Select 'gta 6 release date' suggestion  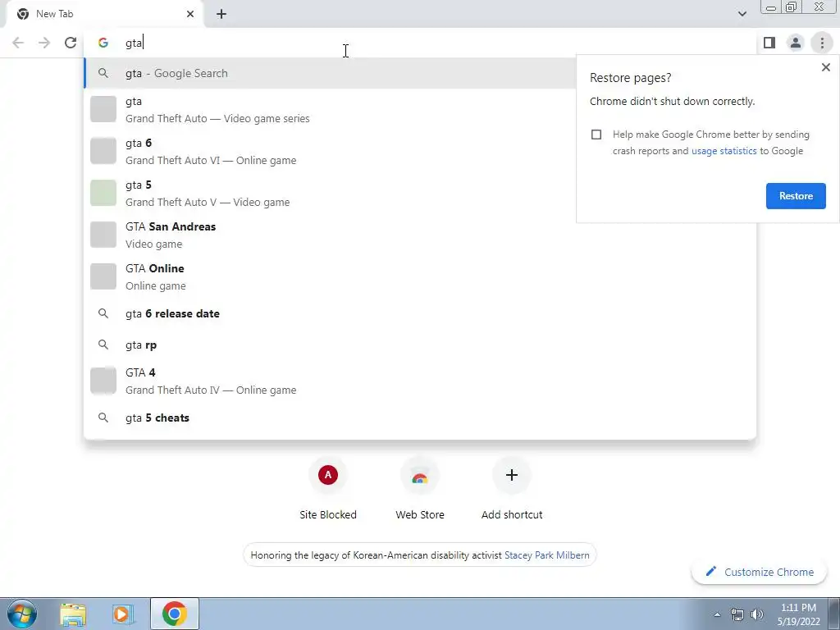coord(420,313)
